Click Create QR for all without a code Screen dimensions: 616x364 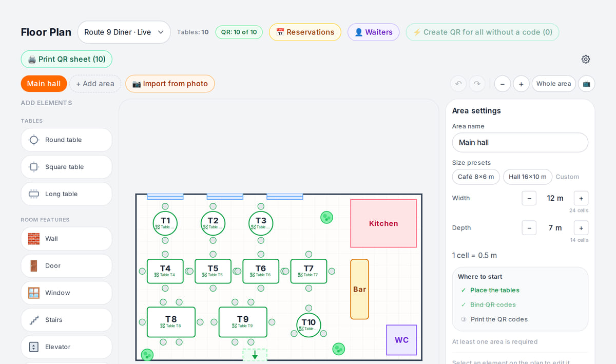(483, 32)
